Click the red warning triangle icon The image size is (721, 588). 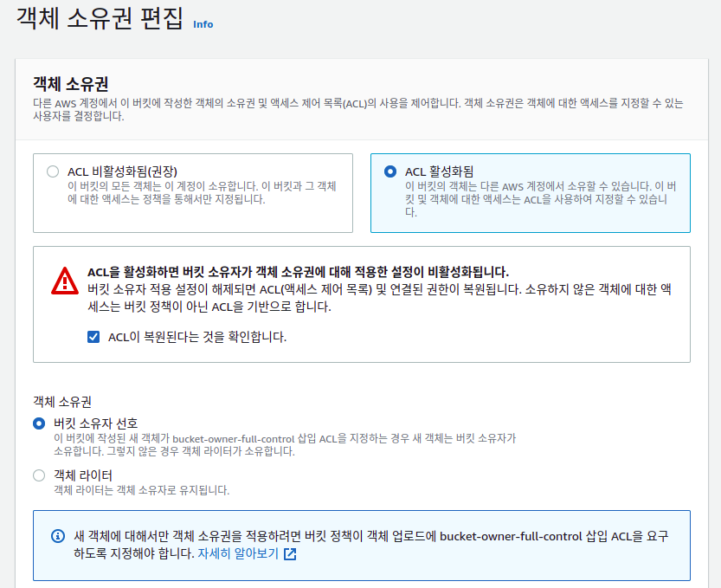(x=65, y=281)
